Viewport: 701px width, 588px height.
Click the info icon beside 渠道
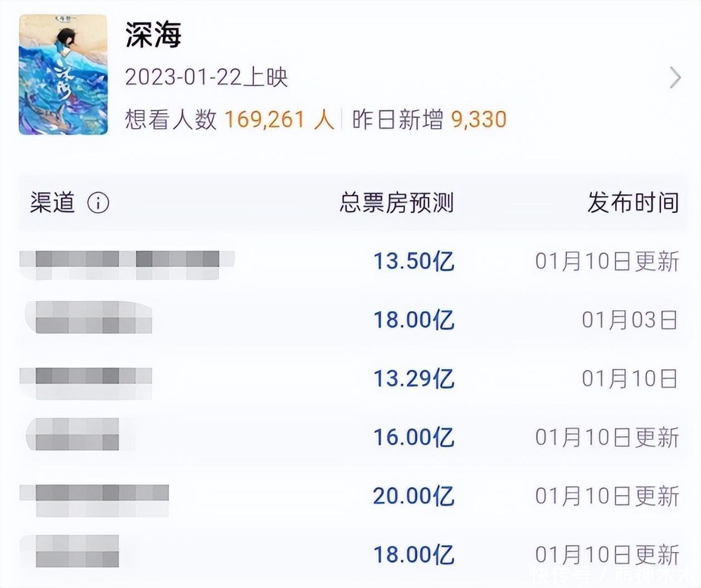pos(98,203)
